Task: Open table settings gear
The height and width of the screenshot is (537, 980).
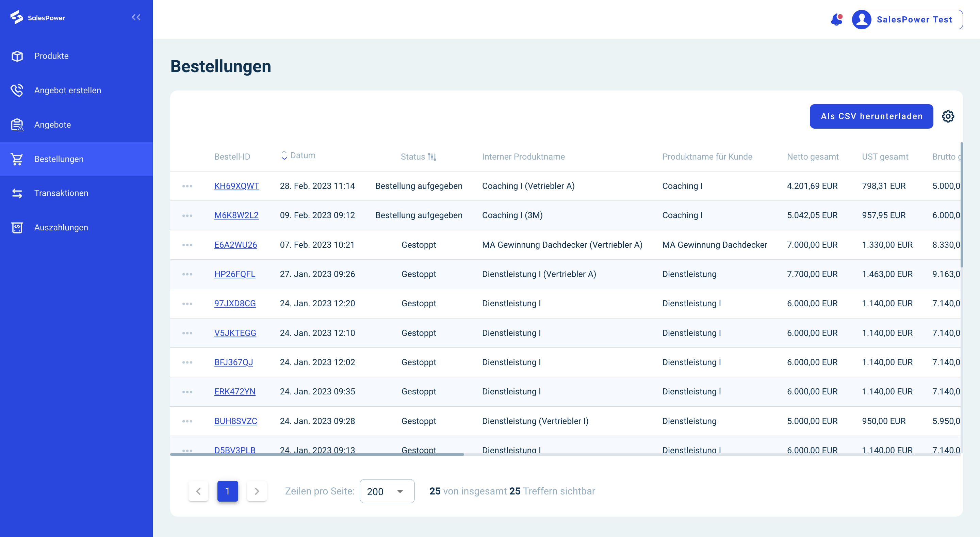Action: (x=948, y=116)
